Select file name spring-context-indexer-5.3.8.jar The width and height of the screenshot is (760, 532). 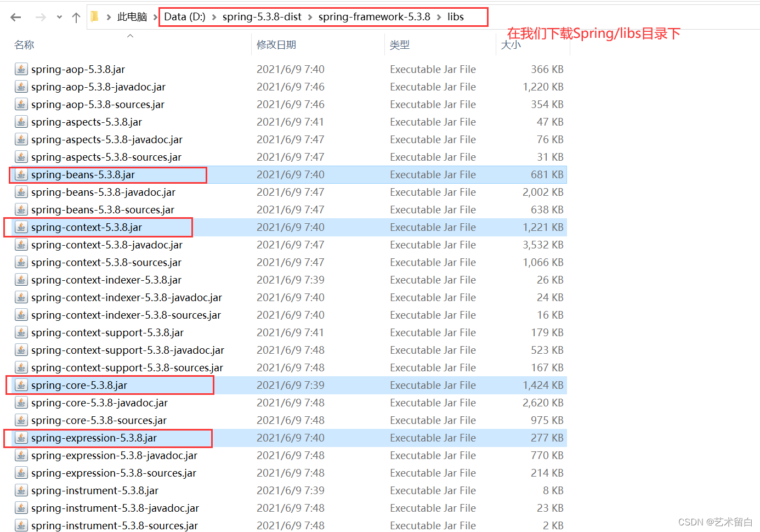tap(106, 280)
